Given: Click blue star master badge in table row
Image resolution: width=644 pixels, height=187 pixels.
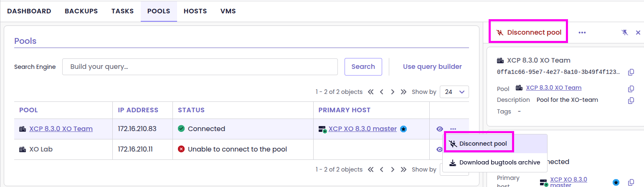Looking at the screenshot, I should point(403,129).
